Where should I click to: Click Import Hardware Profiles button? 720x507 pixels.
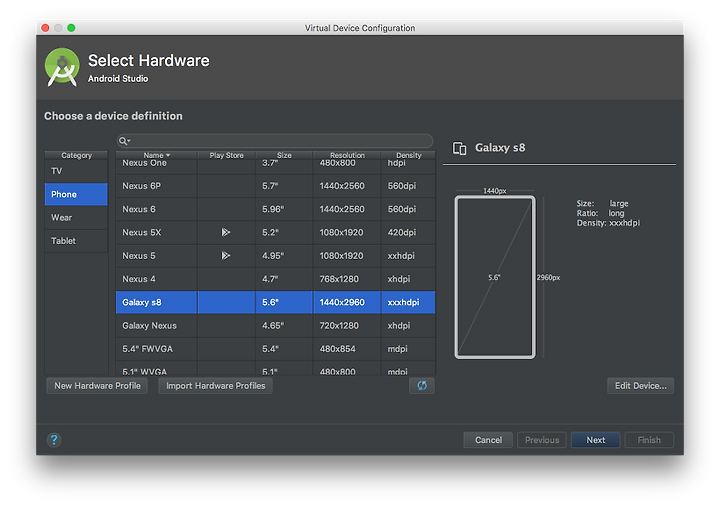tap(215, 386)
